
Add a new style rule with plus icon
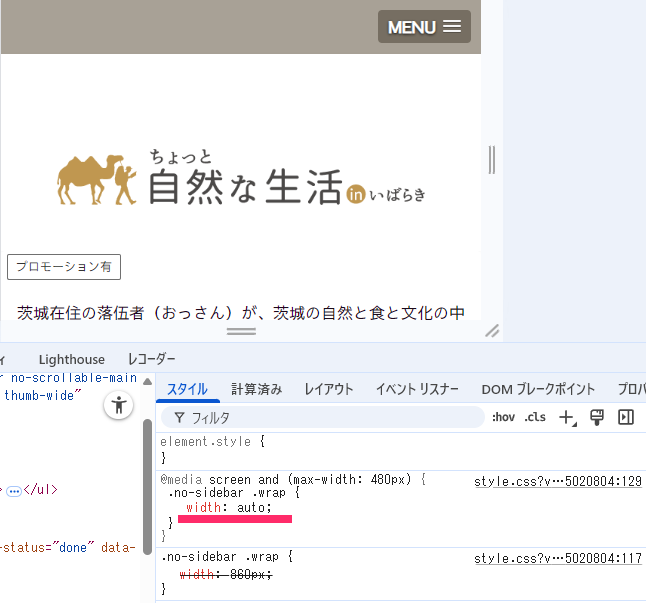567,417
